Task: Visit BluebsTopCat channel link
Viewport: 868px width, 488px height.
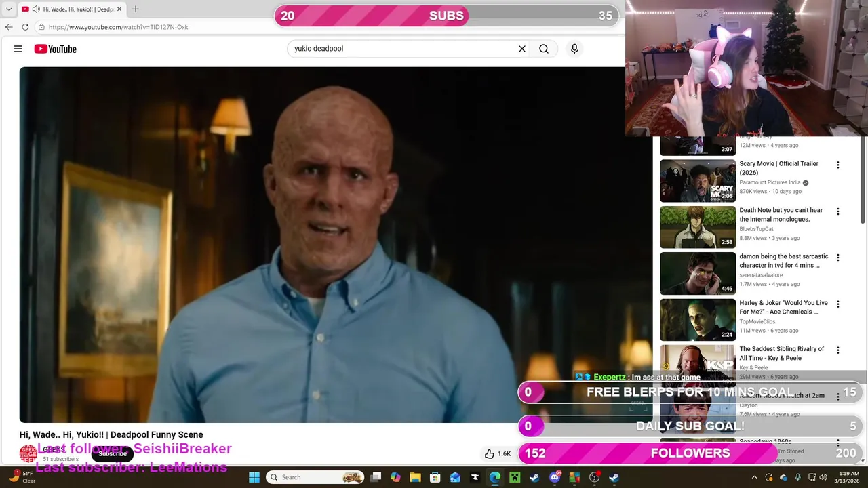Action: (x=756, y=229)
